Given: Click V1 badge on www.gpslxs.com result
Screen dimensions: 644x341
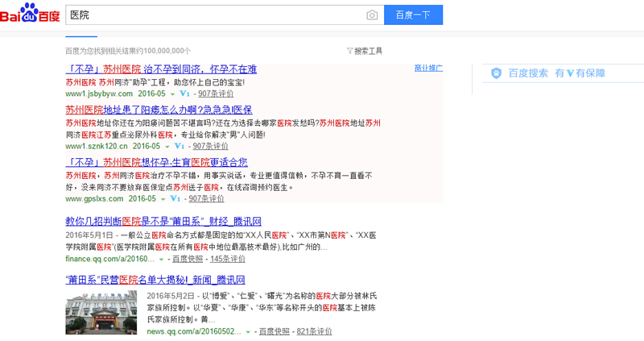Looking at the screenshot, I should click(x=175, y=198).
